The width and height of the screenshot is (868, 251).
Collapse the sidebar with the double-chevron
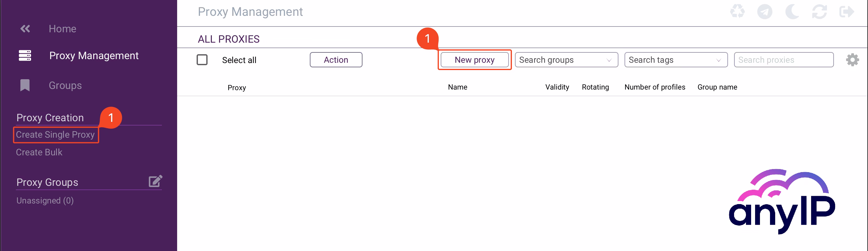tap(25, 28)
